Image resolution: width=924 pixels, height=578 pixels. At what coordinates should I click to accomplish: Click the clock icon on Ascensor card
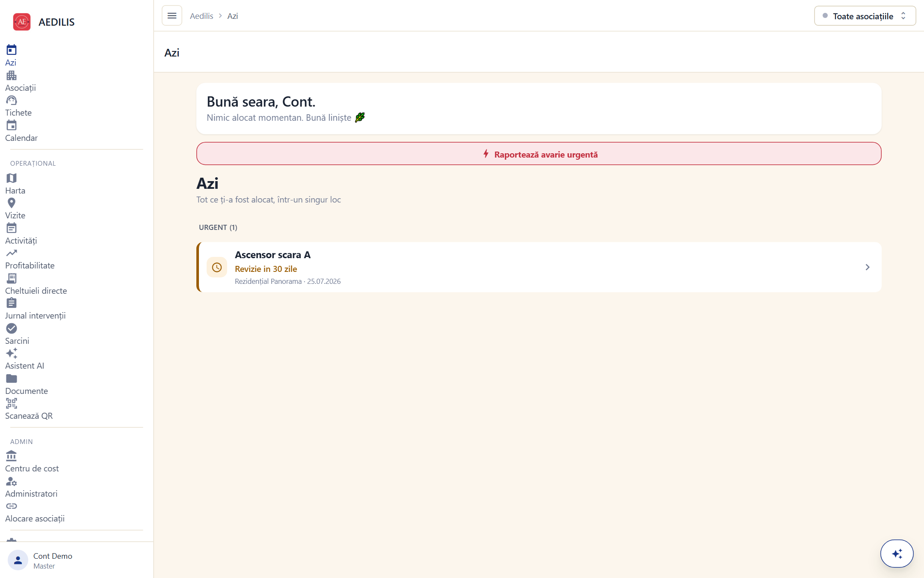pyautogui.click(x=217, y=267)
